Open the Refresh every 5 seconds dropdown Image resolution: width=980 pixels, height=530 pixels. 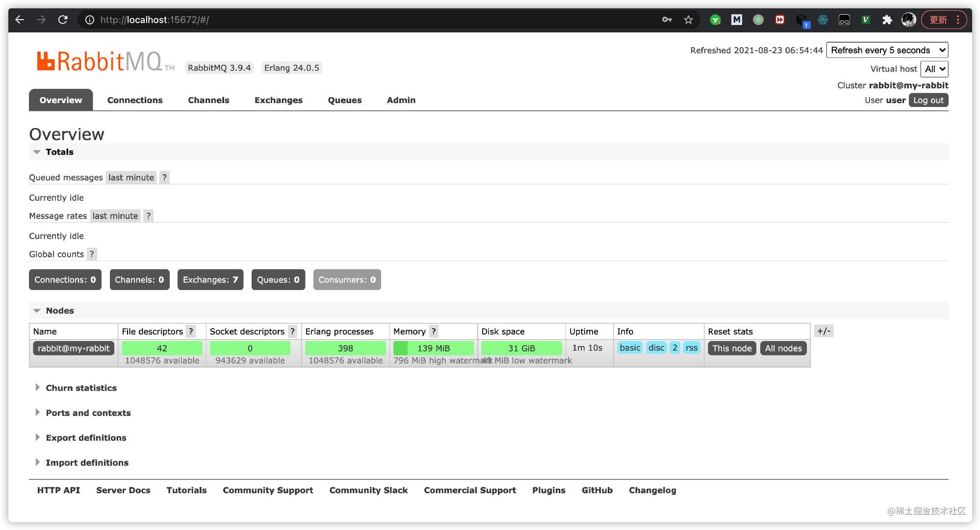(887, 50)
